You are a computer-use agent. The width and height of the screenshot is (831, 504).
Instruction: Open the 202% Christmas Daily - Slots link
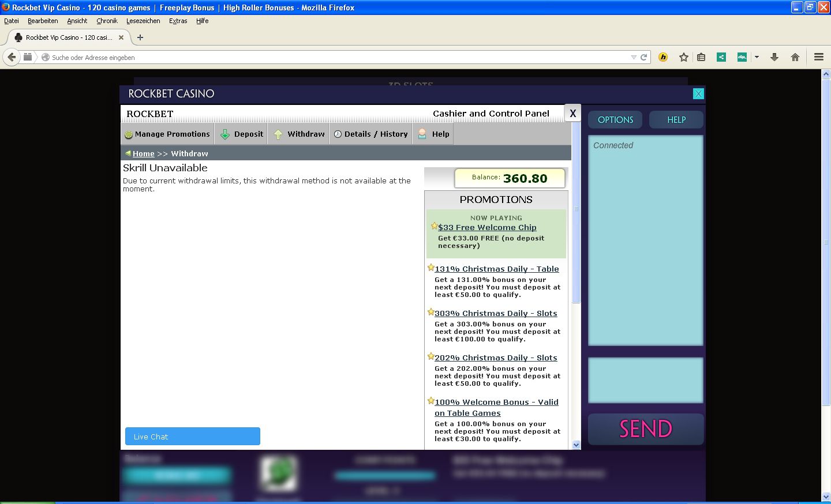[496, 358]
